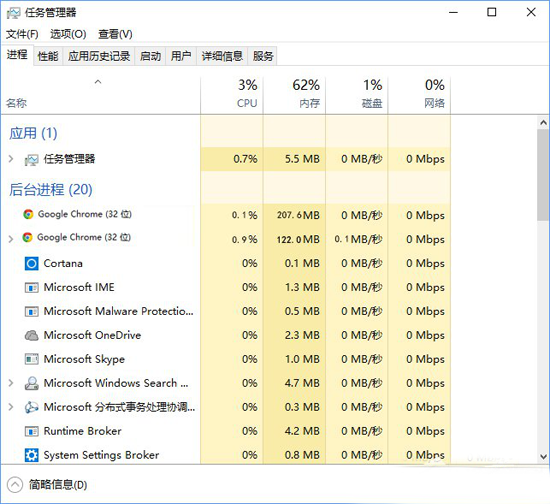Open the 选项(O) menu

pos(68,34)
